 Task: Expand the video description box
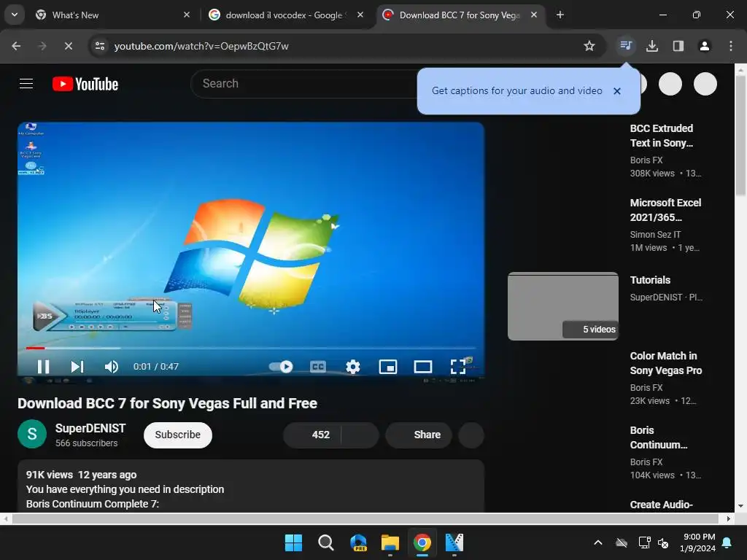pos(251,486)
